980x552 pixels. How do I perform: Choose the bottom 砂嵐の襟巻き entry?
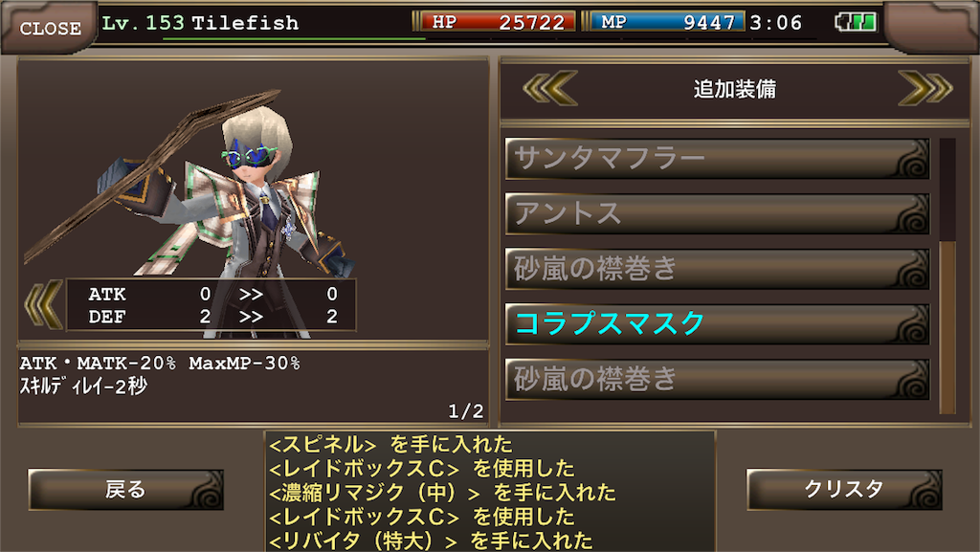tap(717, 379)
